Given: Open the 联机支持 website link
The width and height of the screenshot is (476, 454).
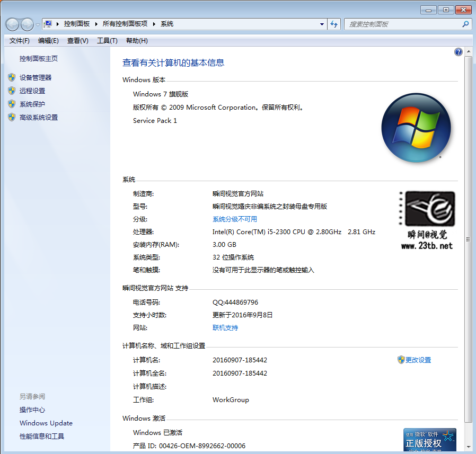Looking at the screenshot, I should (x=225, y=328).
